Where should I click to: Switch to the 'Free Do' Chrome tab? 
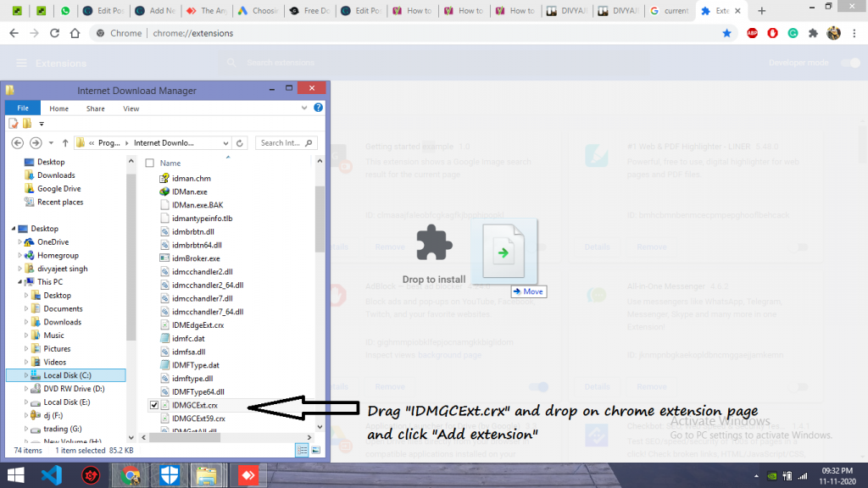(310, 10)
